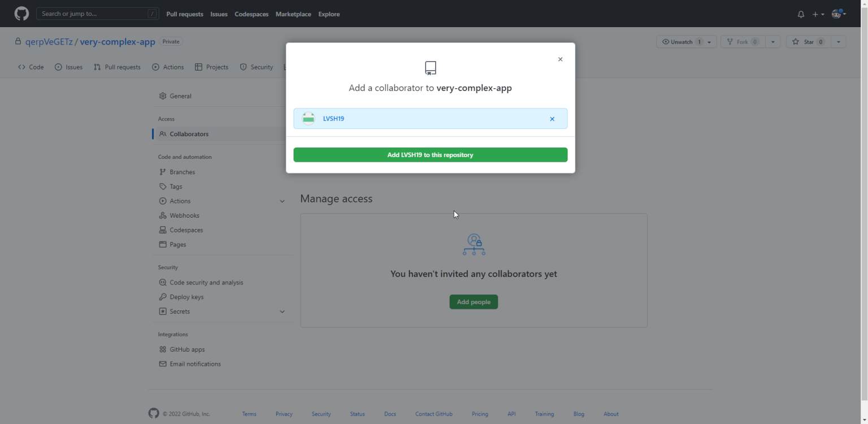
Task: Open Branches settings
Action: (x=223, y=172)
